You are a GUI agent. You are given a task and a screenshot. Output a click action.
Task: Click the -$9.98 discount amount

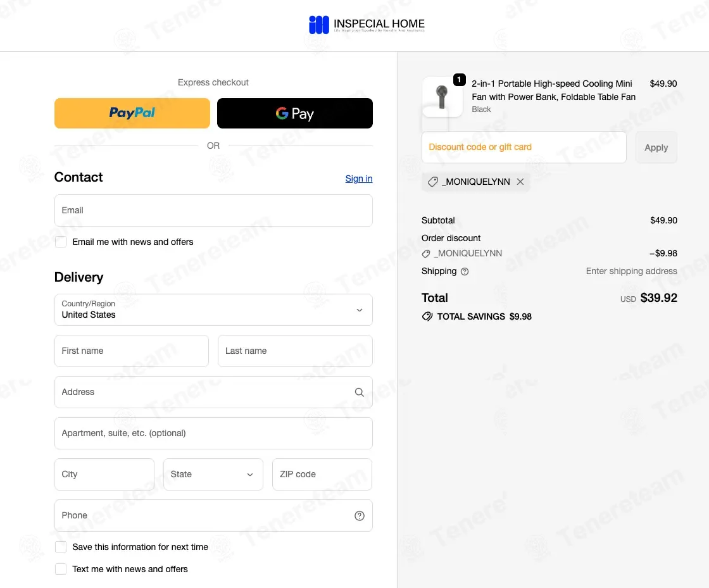tap(663, 254)
